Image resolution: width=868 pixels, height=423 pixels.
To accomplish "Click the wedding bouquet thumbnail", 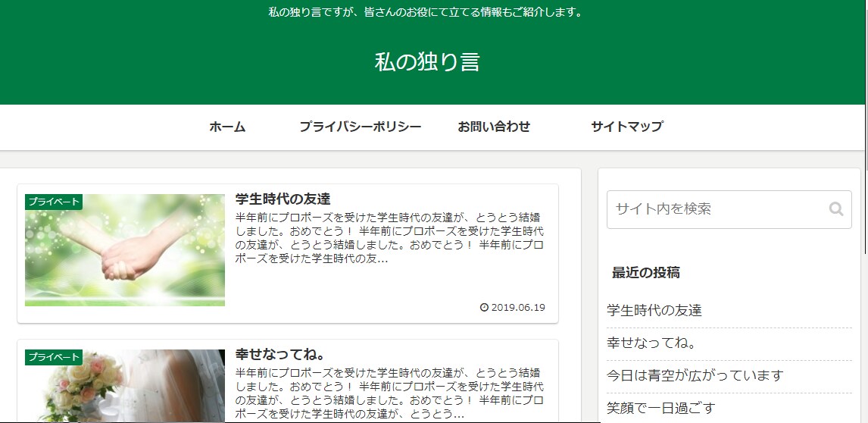I will pyautogui.click(x=125, y=386).
